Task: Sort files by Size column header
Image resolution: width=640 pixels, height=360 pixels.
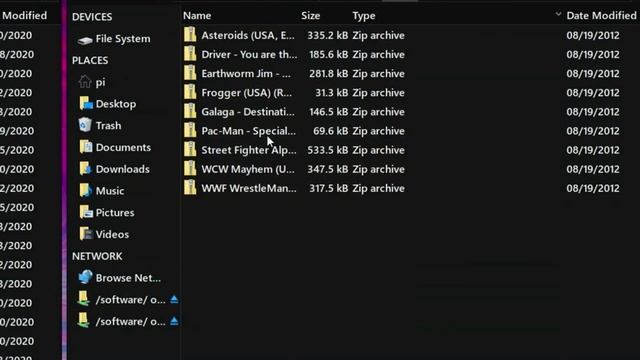Action: tap(311, 16)
